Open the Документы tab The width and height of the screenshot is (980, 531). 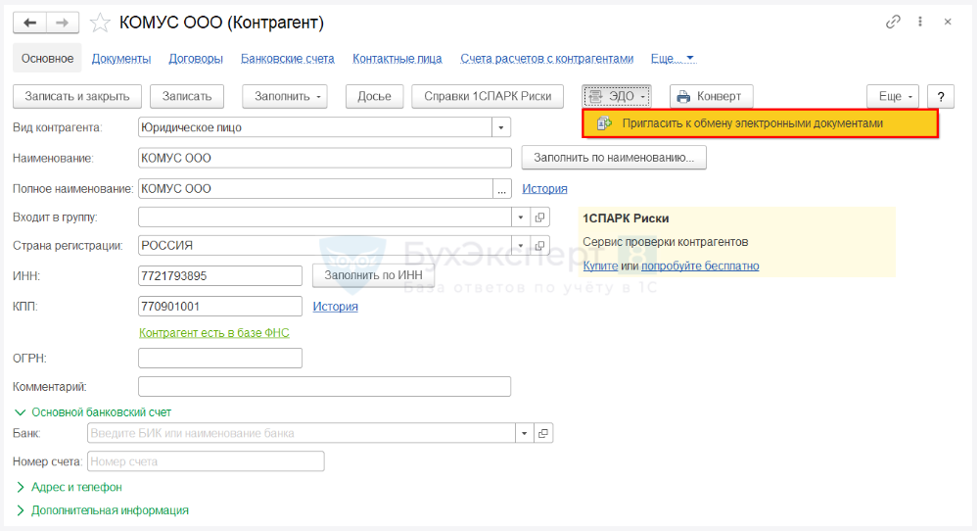[121, 58]
